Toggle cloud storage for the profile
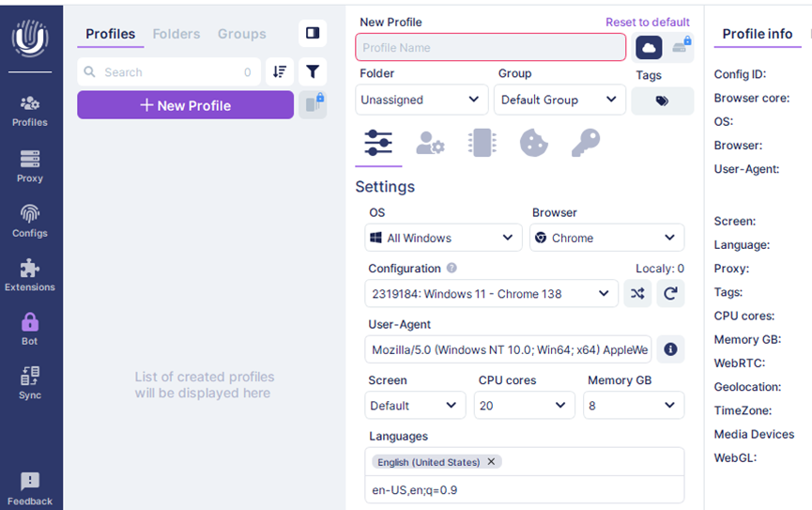812x510 pixels. (649, 47)
